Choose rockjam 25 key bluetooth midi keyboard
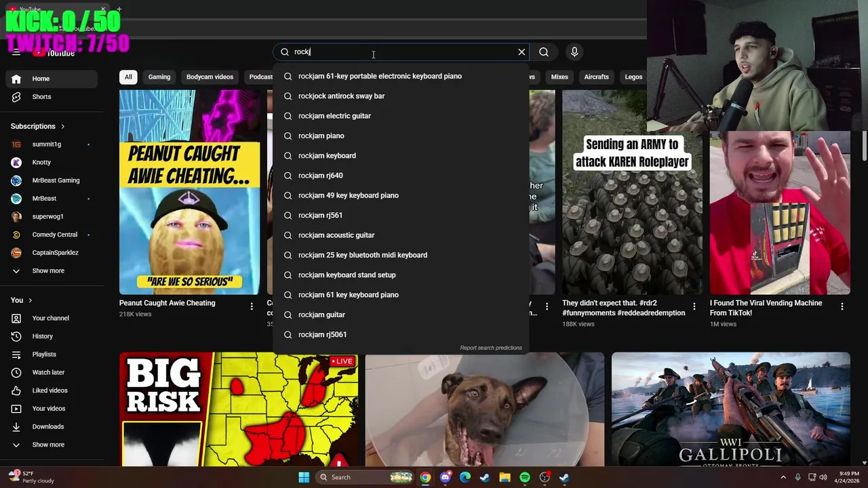This screenshot has width=868, height=488. (x=401, y=255)
